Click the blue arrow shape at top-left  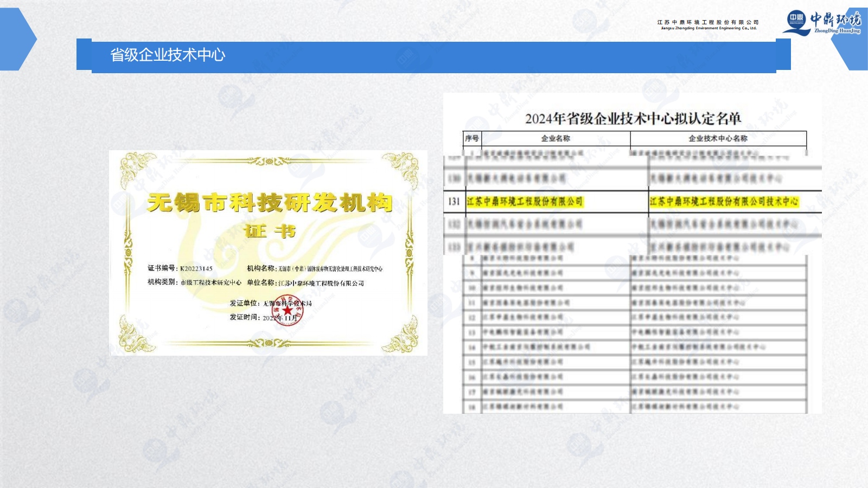pos(17,39)
